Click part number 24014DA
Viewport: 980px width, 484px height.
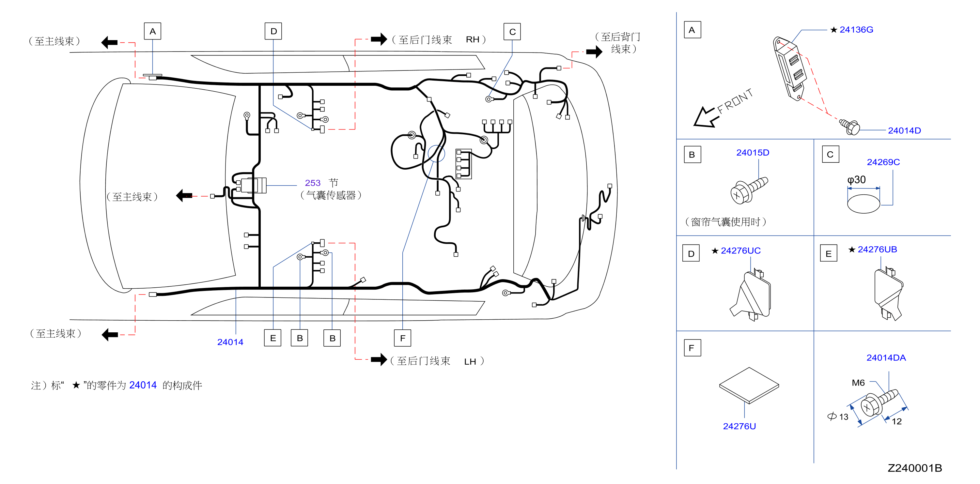coord(886,358)
